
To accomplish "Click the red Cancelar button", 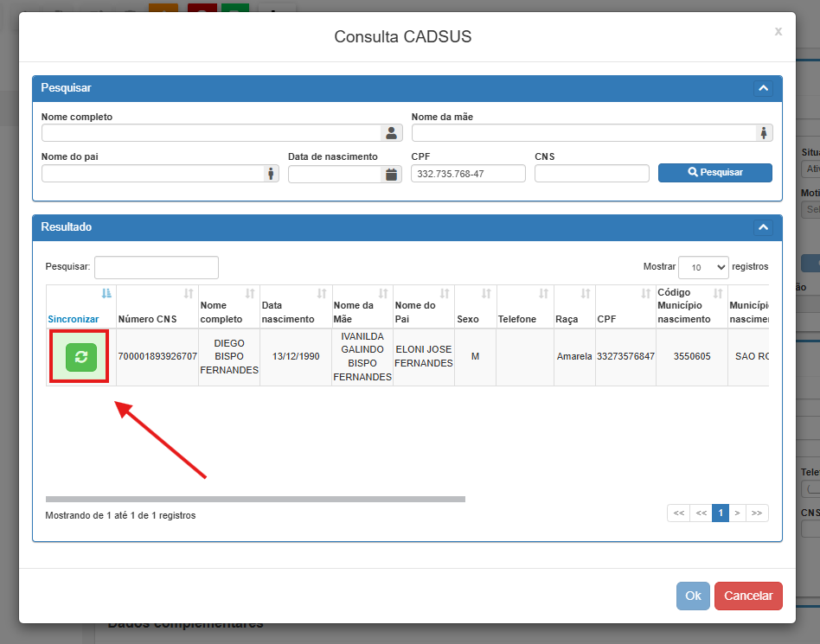I will click(x=748, y=596).
